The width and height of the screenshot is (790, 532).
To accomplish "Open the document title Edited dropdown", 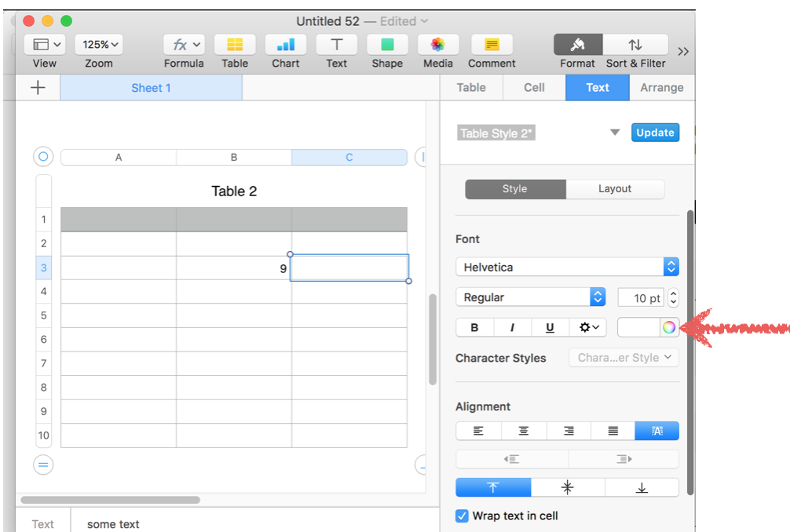I will tap(404, 21).
